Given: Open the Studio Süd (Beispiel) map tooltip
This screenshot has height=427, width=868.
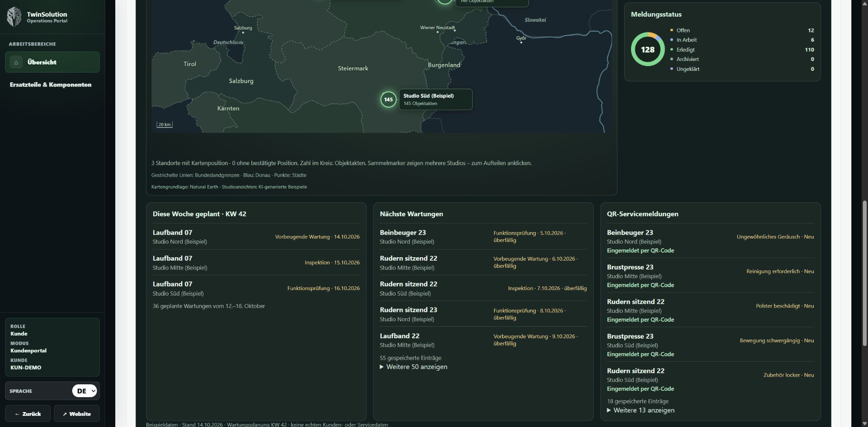Looking at the screenshot, I should click(435, 99).
